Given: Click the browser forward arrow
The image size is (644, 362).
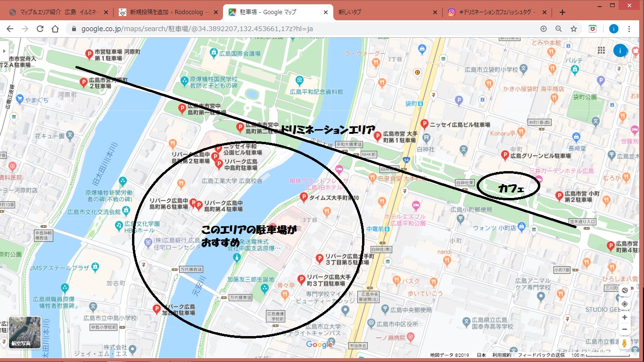Looking at the screenshot, I should [25, 29].
